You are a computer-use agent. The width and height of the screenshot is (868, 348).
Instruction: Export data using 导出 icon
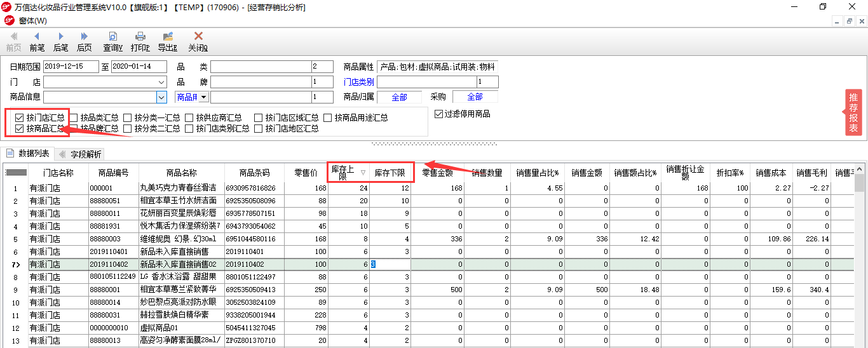(168, 41)
